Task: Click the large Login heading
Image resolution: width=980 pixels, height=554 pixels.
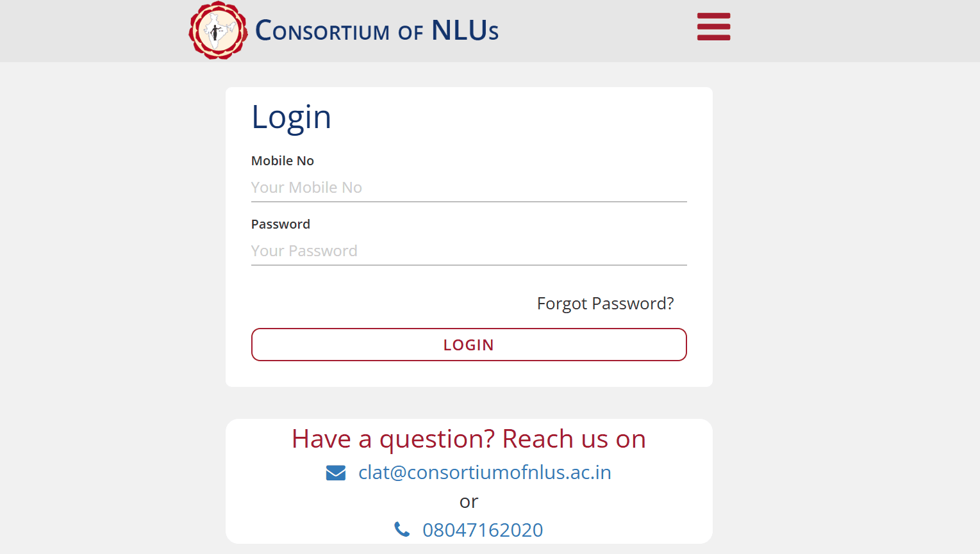Action: [291, 117]
